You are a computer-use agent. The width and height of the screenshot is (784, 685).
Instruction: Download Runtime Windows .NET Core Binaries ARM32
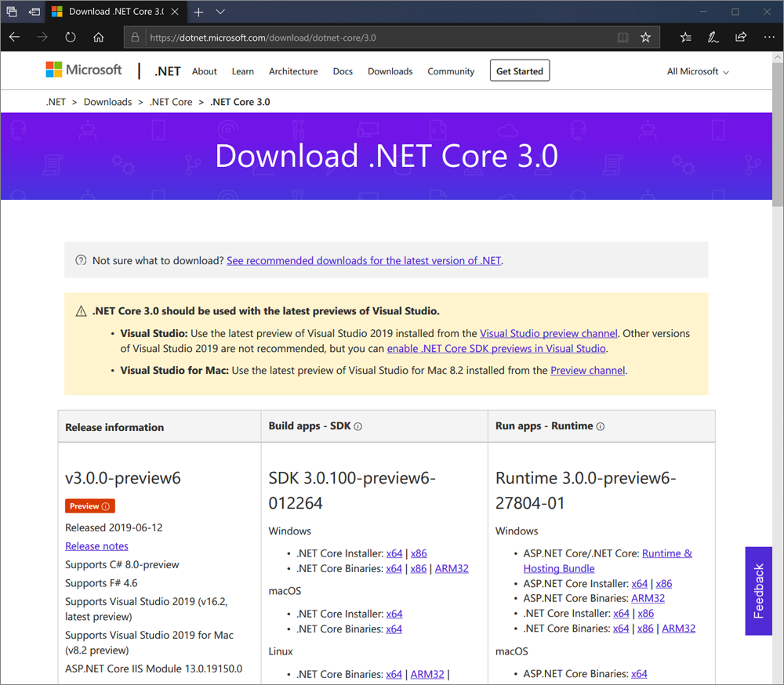click(678, 629)
